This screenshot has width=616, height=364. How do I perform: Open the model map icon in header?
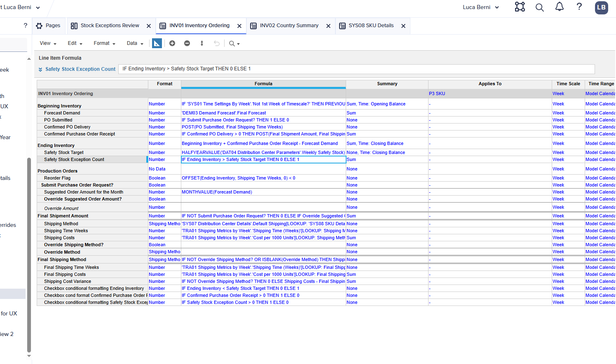520,7
